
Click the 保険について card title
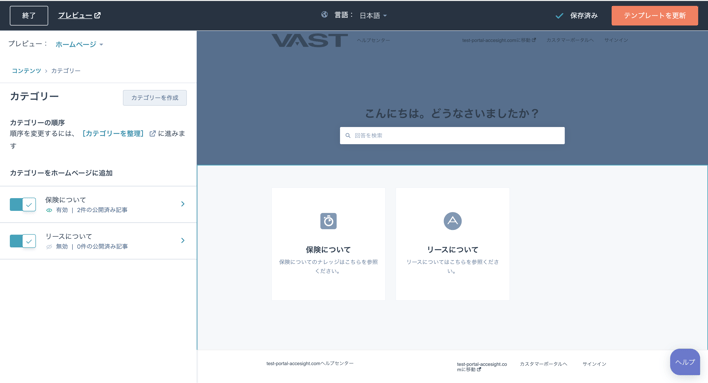328,250
